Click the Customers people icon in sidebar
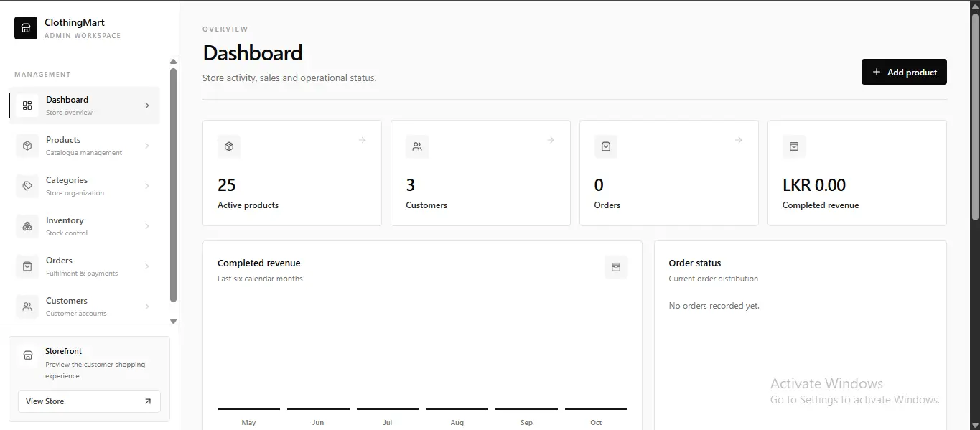980x430 pixels. [x=27, y=307]
